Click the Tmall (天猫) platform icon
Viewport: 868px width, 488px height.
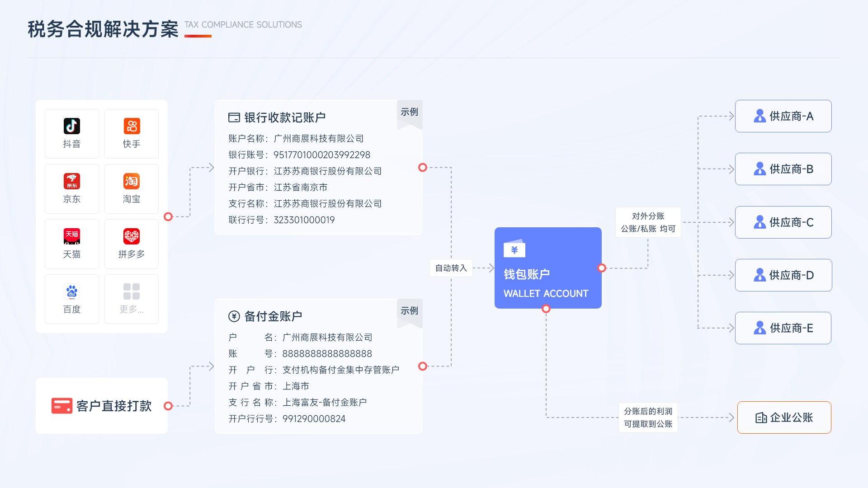[x=71, y=236]
